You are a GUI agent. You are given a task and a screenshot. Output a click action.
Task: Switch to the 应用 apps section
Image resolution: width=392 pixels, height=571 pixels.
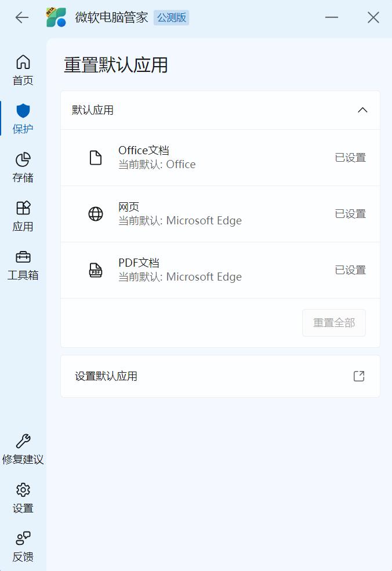coord(23,216)
